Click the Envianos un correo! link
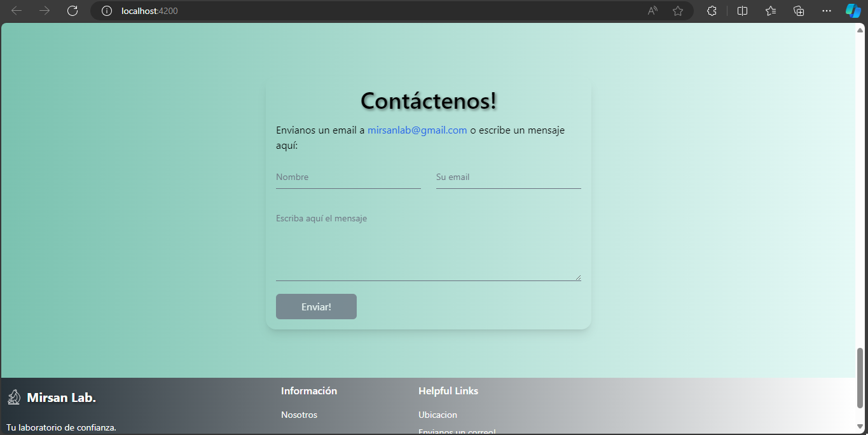The height and width of the screenshot is (435, 868). (457, 431)
